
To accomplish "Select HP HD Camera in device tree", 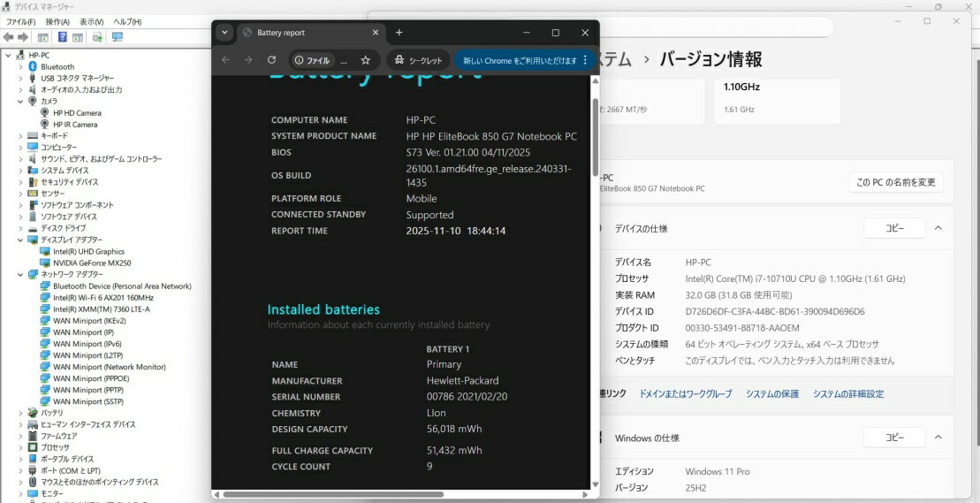I will pos(77,113).
